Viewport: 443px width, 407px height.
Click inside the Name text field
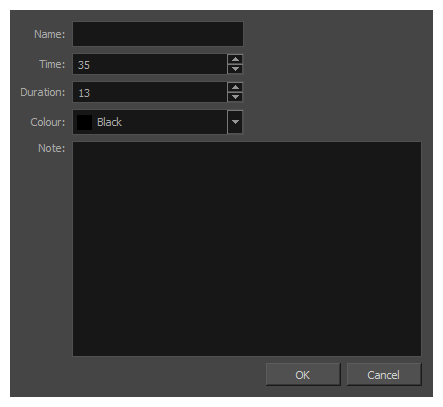click(158, 34)
